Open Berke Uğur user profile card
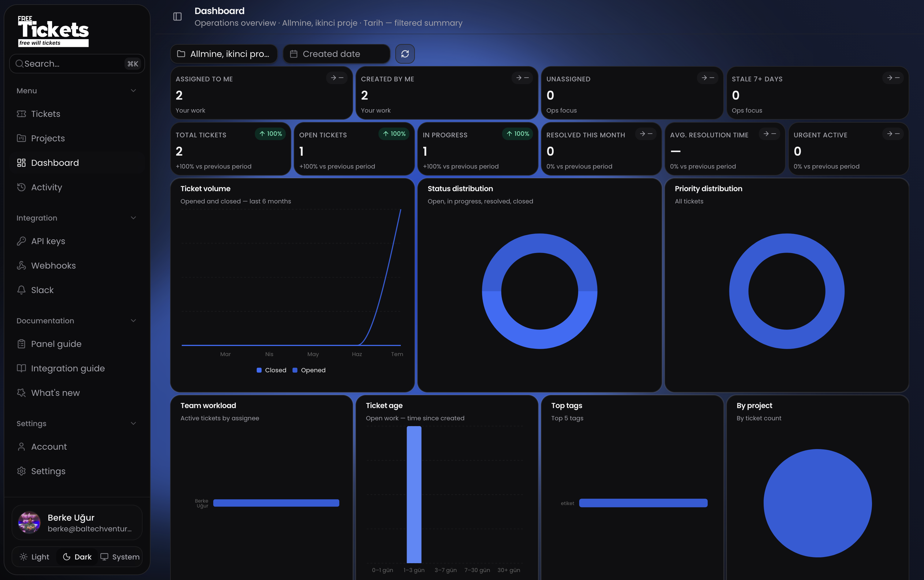The width and height of the screenshot is (924, 580). pyautogui.click(x=77, y=522)
